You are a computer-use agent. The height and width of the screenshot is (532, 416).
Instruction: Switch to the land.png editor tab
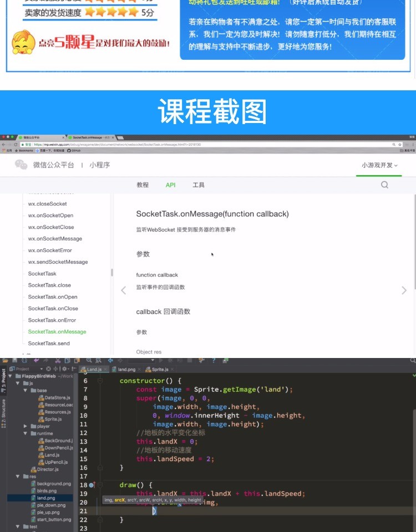[x=126, y=369]
